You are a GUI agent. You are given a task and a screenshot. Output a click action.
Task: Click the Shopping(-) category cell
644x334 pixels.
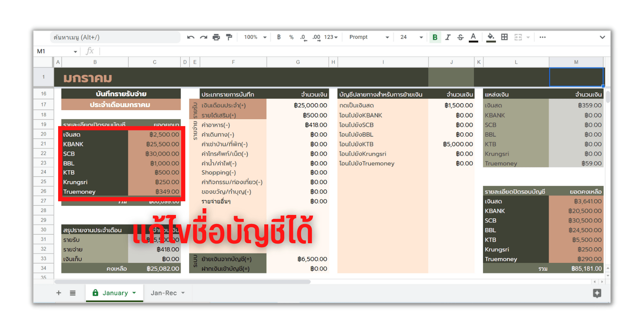tap(233, 173)
